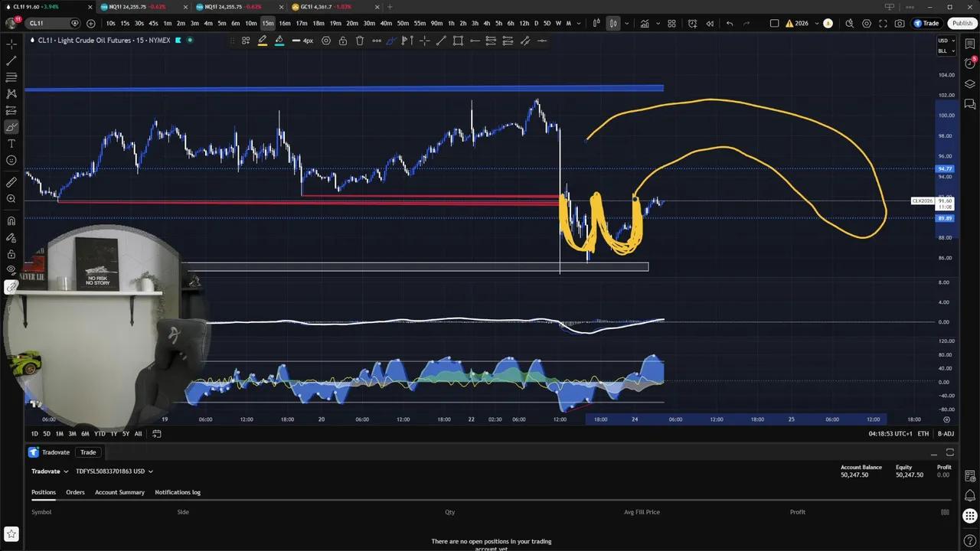Open the Account Summary tab
980x551 pixels.
tap(119, 492)
